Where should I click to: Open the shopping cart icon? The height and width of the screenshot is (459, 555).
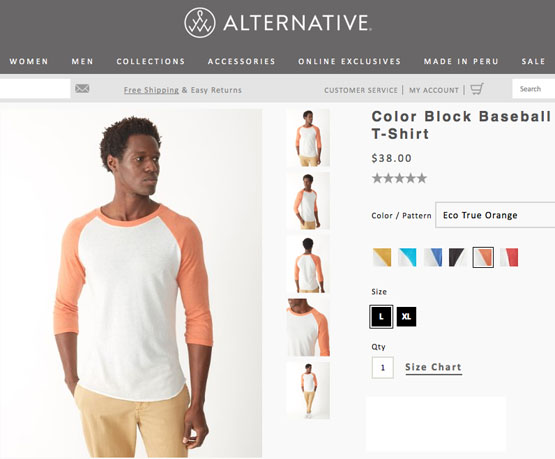[x=477, y=89]
